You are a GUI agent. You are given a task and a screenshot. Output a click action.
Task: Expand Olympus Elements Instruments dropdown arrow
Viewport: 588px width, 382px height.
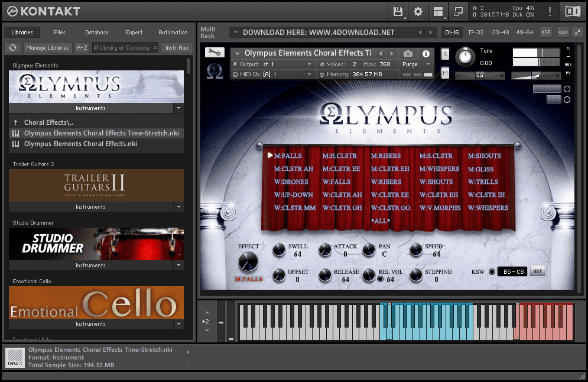tap(178, 108)
